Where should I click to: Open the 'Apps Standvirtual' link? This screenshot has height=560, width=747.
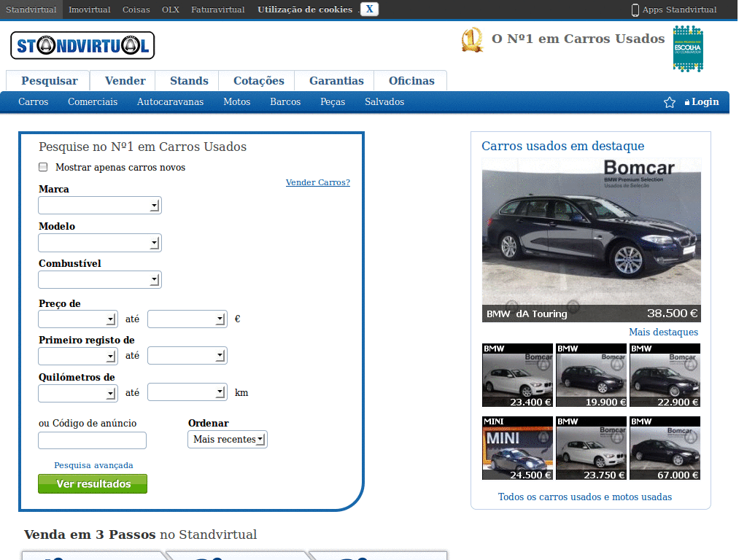(679, 9)
